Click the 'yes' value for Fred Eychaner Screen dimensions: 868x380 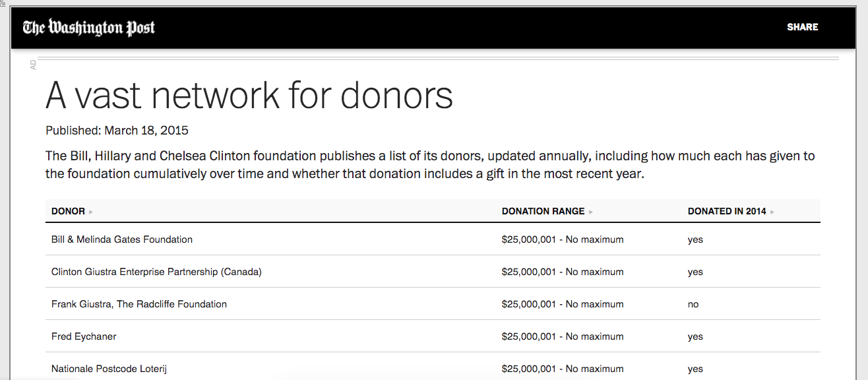point(695,336)
